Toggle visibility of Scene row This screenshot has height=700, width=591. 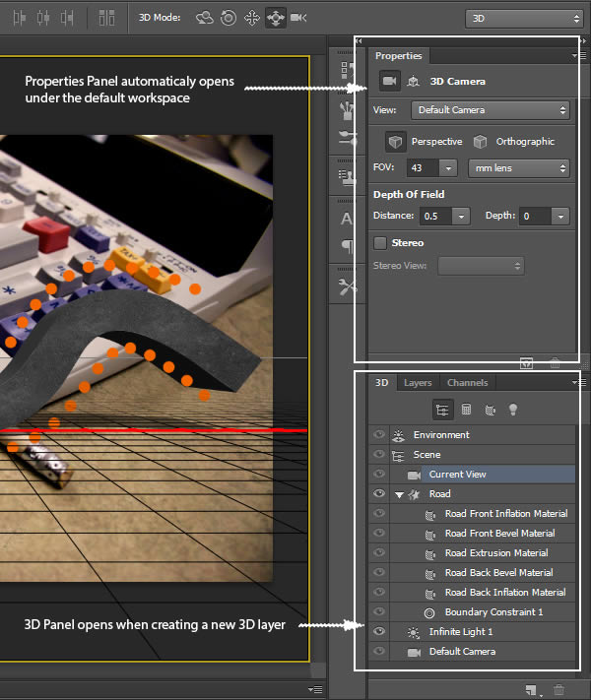379,454
